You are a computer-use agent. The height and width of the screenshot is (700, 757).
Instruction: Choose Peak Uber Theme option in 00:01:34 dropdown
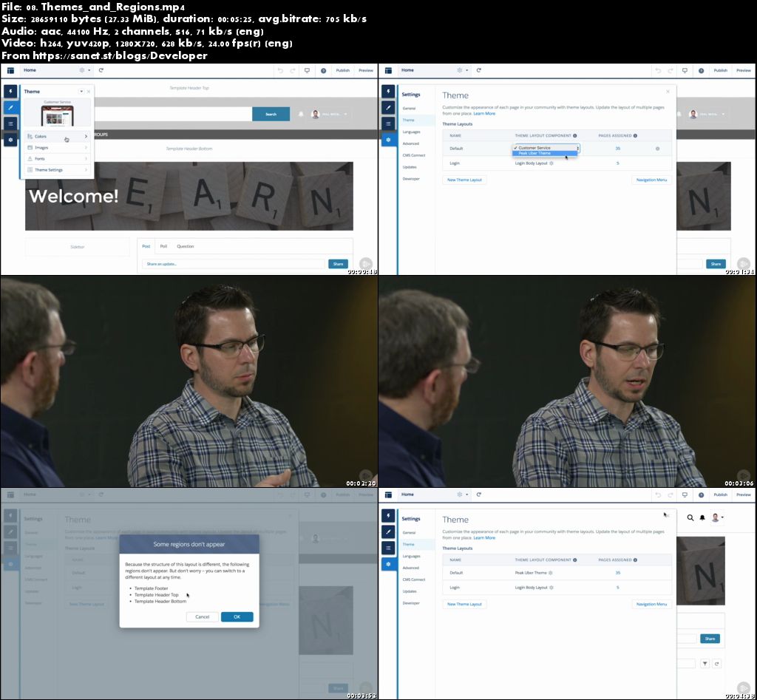tap(545, 154)
